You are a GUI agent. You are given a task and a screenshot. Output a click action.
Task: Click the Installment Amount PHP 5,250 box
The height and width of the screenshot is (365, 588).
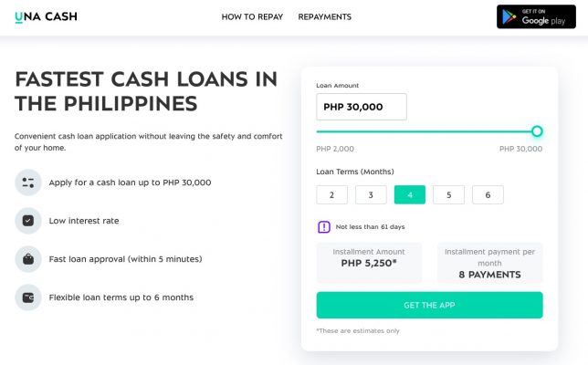point(369,263)
